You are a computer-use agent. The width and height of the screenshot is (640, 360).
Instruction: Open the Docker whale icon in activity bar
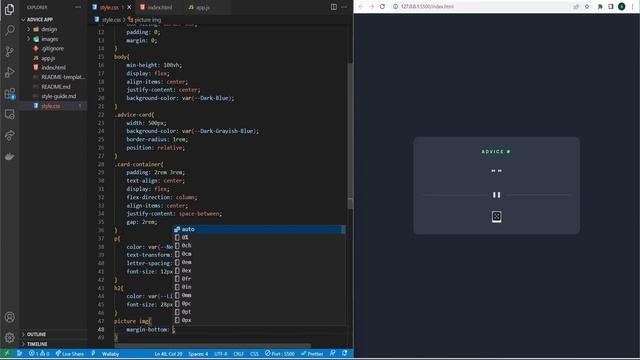tap(9, 156)
